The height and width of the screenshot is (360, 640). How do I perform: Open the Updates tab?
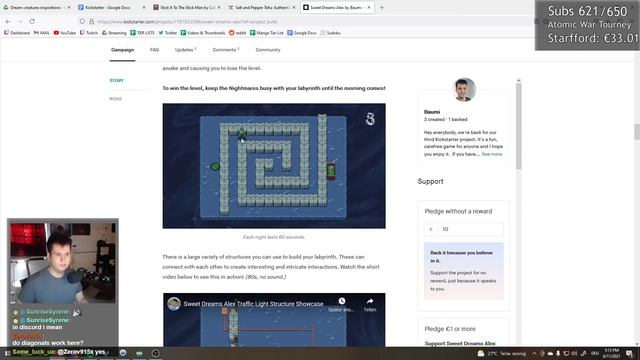click(185, 50)
